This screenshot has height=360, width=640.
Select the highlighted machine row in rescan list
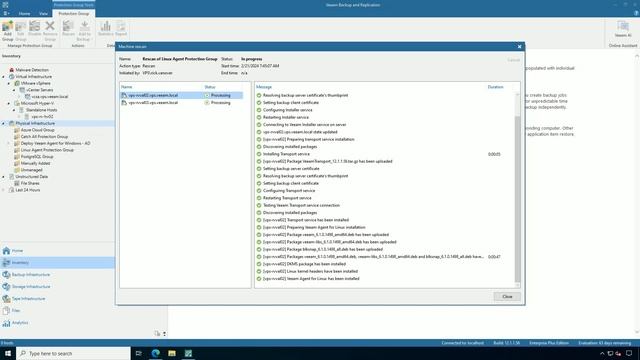[182, 95]
